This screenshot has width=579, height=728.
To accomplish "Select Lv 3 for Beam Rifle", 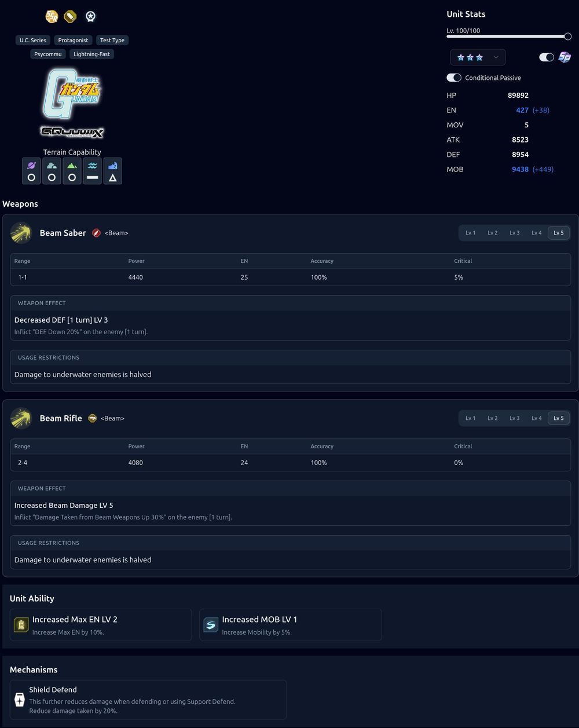I will [514, 418].
